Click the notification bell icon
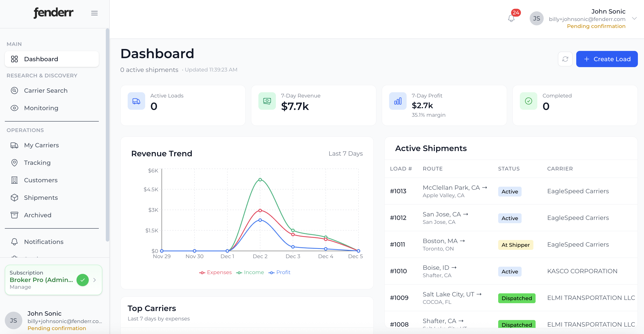 click(511, 19)
